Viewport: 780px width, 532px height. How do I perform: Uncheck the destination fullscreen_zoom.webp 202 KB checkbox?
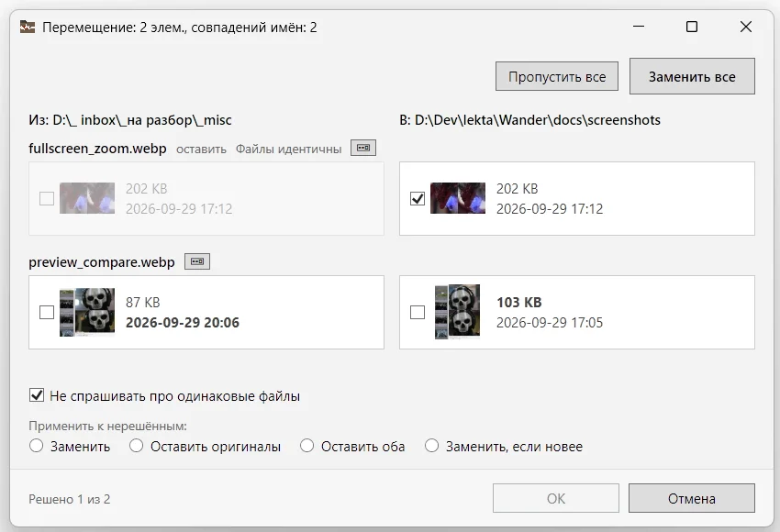(418, 198)
